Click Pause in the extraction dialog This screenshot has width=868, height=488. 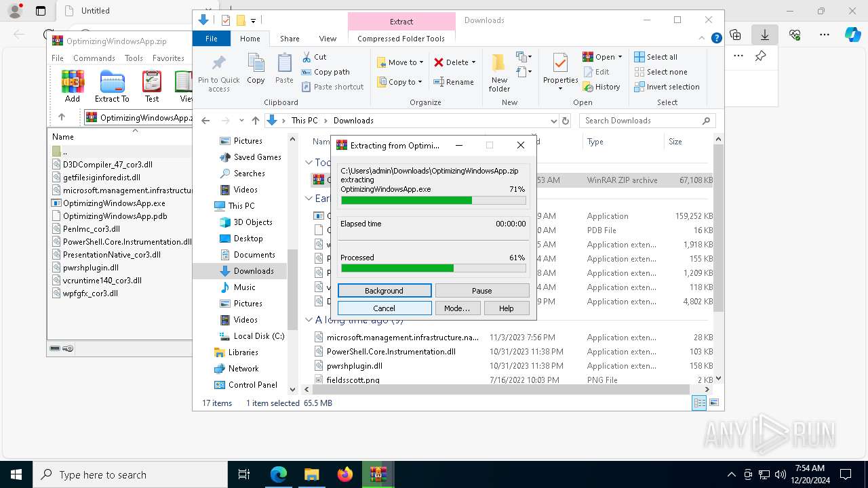(x=482, y=290)
